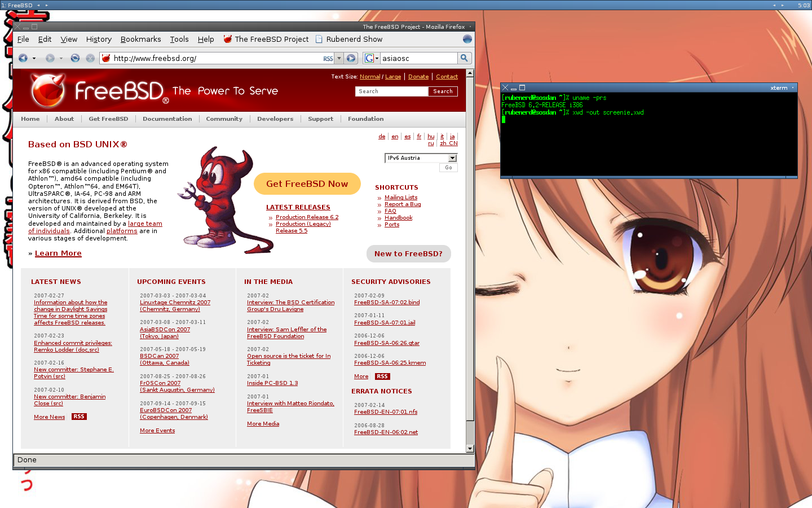Open the Edit menu
The image size is (812, 508).
[x=45, y=39]
